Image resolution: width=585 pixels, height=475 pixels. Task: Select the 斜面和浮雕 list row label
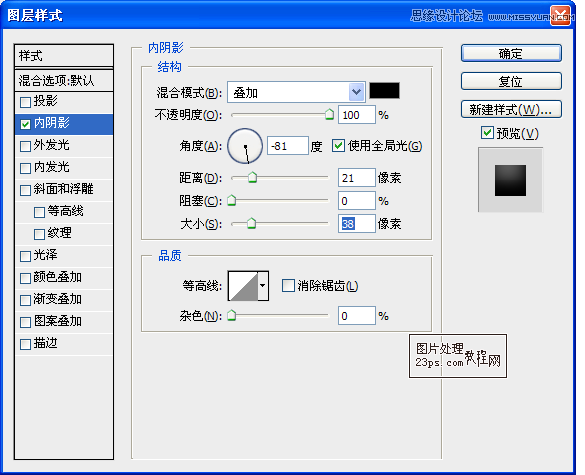click(63, 189)
